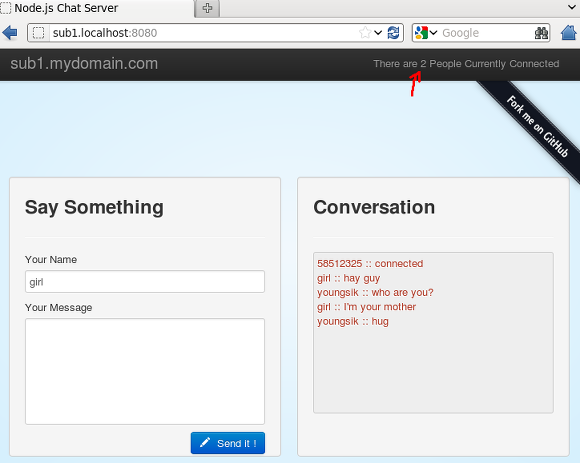Go to the home page icon
580x463 pixels.
click(569, 33)
